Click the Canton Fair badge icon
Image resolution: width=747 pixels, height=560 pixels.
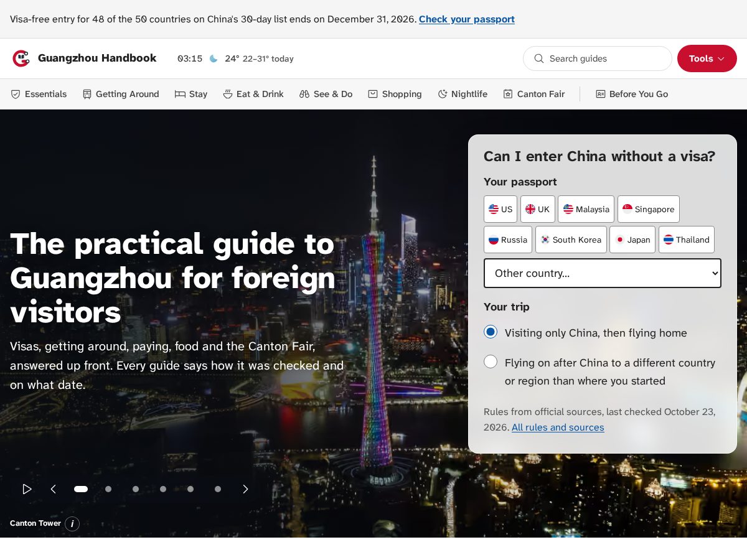pyautogui.click(x=508, y=94)
